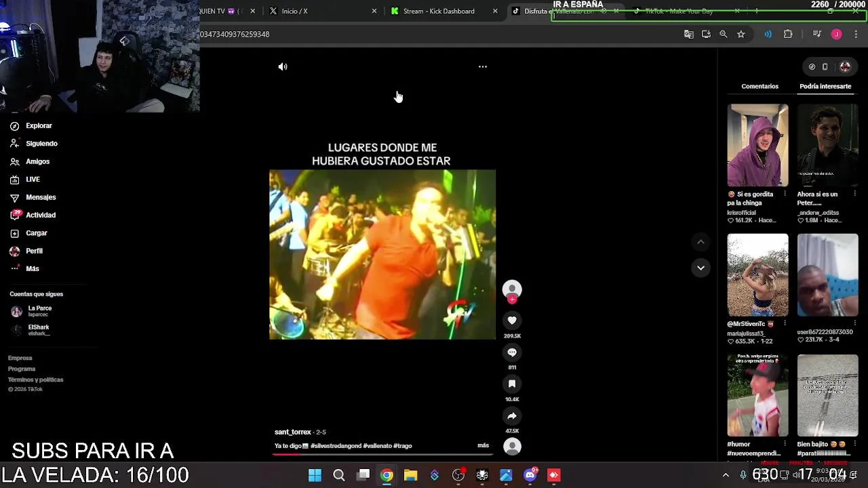Screen dimensions: 868x488
Task: Open the #humor #nuevoemprendi recommended video
Action: (x=757, y=395)
